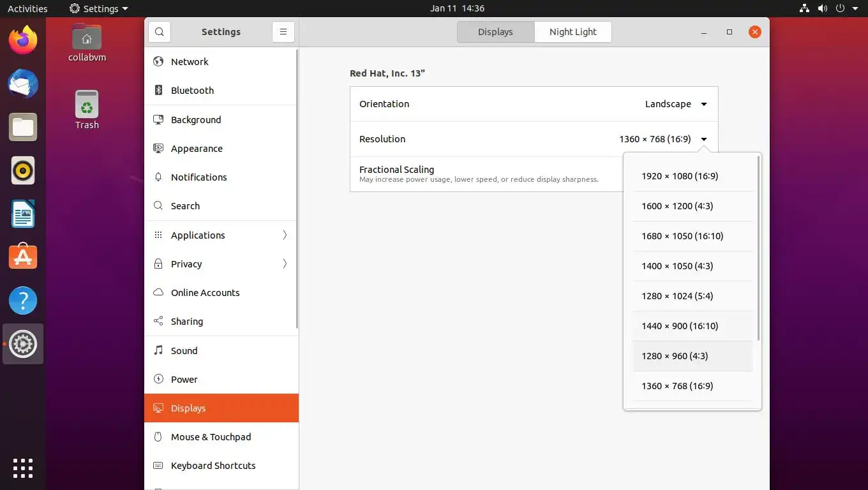Screen dimensions: 868x490
Task: Select 1440 × 900 (16:10) resolution
Action: point(692,326)
